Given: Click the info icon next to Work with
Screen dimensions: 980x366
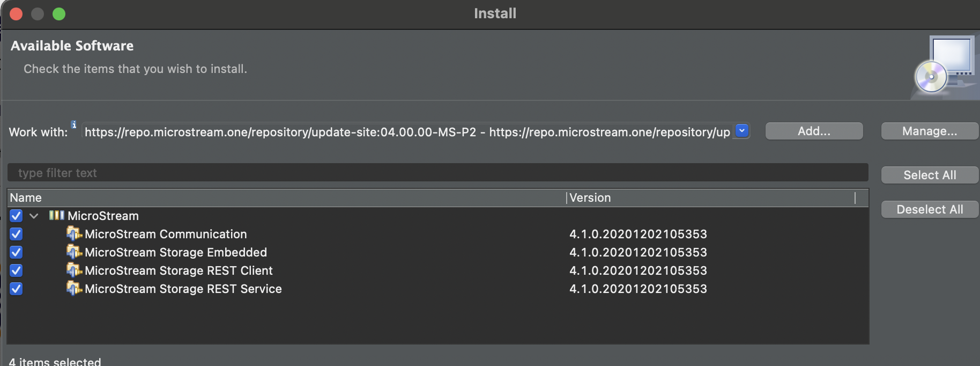Looking at the screenshot, I should (74, 124).
